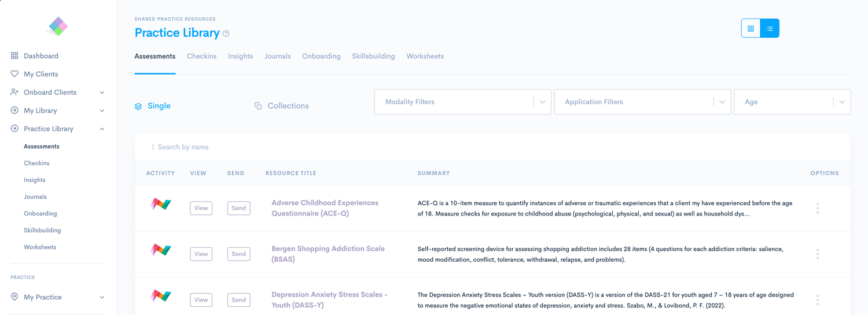The height and width of the screenshot is (315, 868).
Task: Send the Adverse Childhood Experiences Questionnaire
Action: click(238, 208)
